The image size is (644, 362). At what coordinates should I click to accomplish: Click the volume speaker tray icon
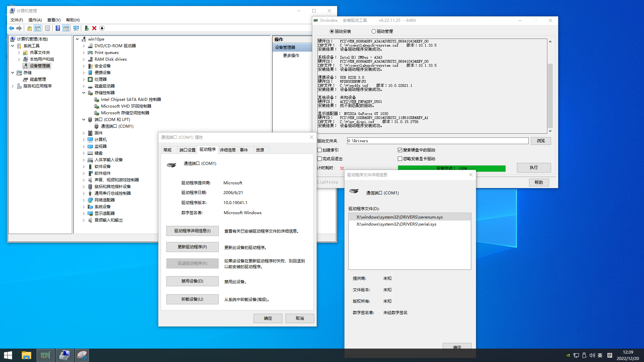[x=592, y=355]
